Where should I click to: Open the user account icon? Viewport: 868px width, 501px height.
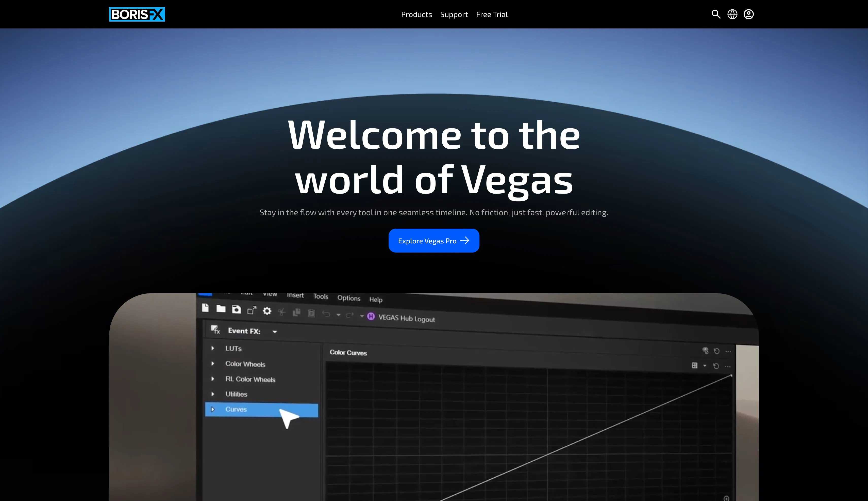pos(748,14)
